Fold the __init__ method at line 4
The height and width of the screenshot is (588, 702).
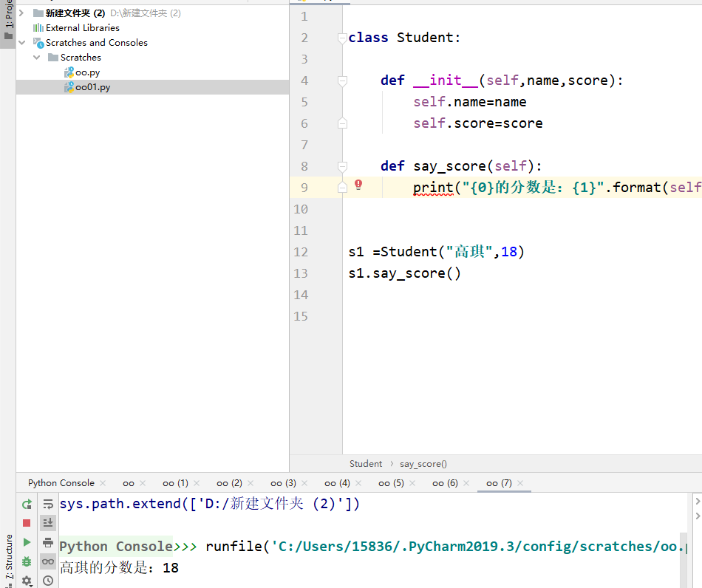[x=342, y=81]
